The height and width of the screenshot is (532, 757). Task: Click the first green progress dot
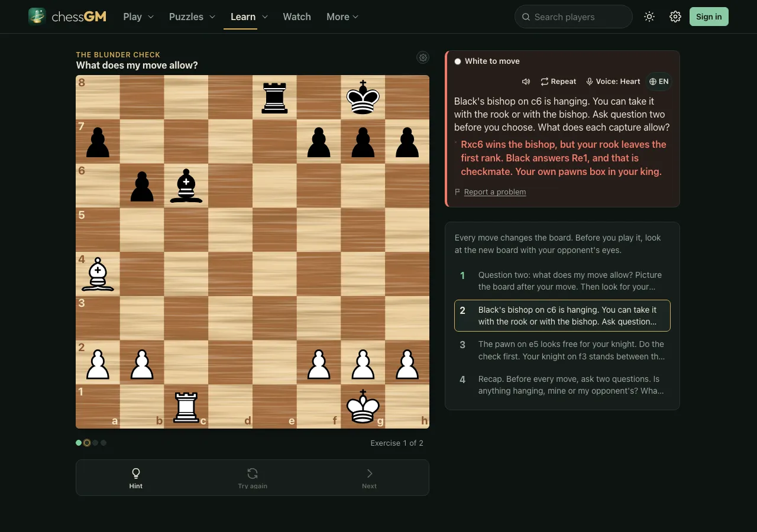coord(79,443)
